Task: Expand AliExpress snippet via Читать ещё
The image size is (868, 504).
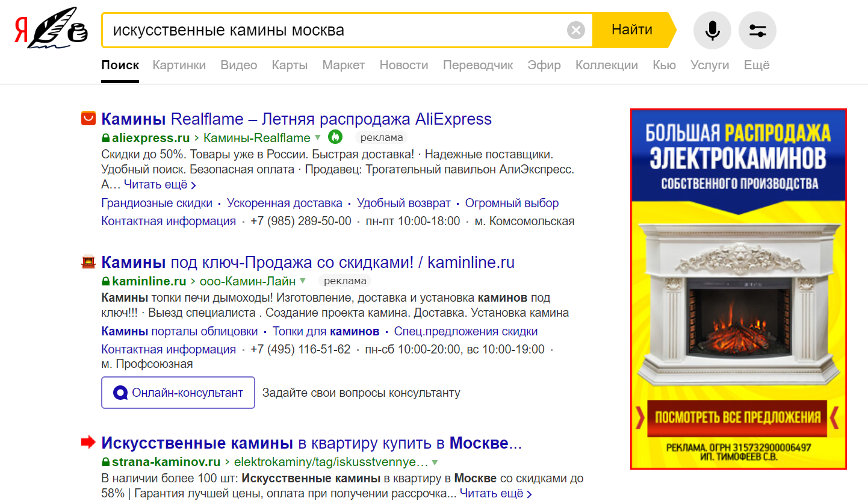Action: point(160,185)
